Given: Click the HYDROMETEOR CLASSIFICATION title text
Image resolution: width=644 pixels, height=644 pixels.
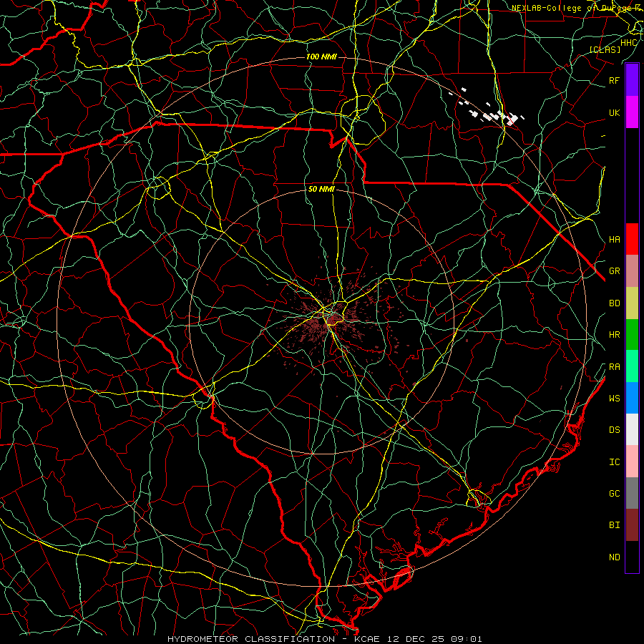Looking at the screenshot, I should click(x=251, y=639).
